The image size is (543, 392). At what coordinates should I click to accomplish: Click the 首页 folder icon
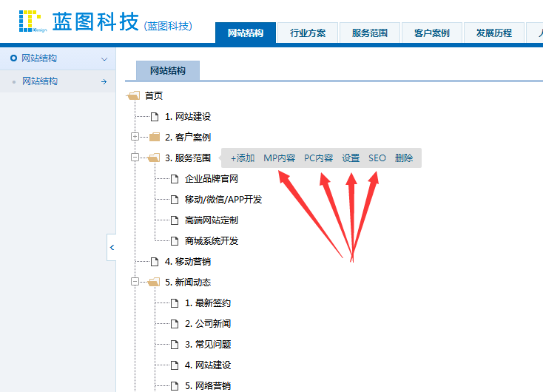[134, 95]
